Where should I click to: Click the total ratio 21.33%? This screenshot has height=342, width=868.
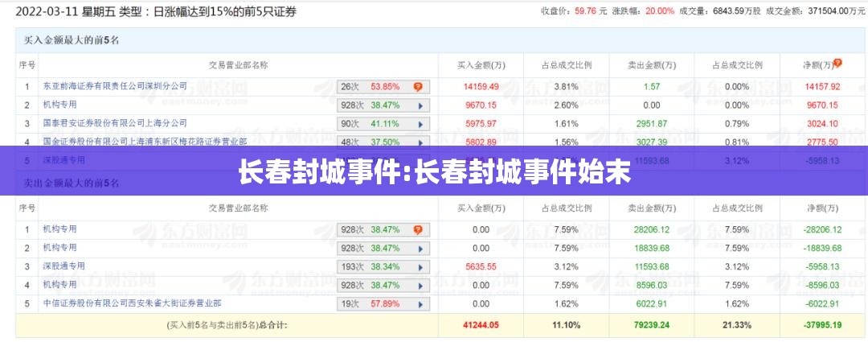737,325
